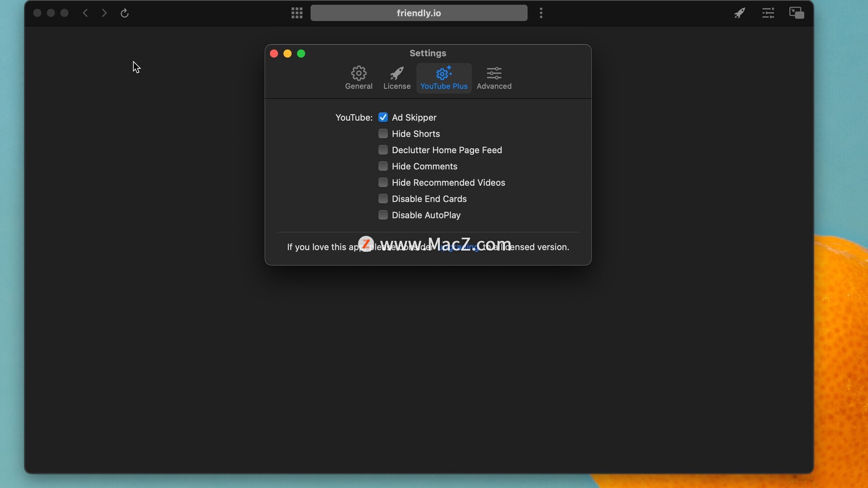
Task: Enable Hide Recommended Videos option
Action: click(x=383, y=183)
